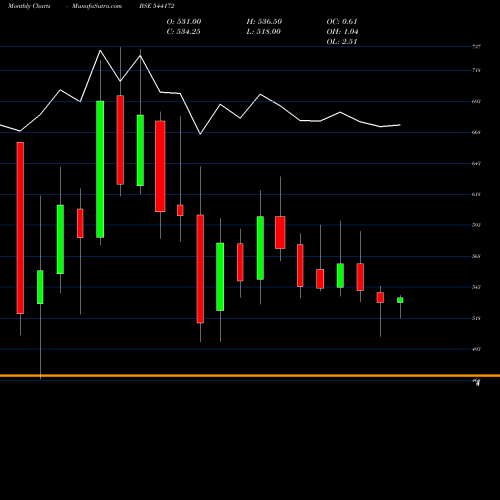
Task: Click the 493 price axis label
Action: pos(476,349)
